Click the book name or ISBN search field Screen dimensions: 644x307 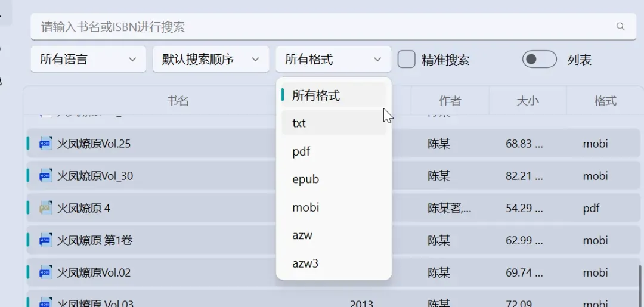[333, 27]
